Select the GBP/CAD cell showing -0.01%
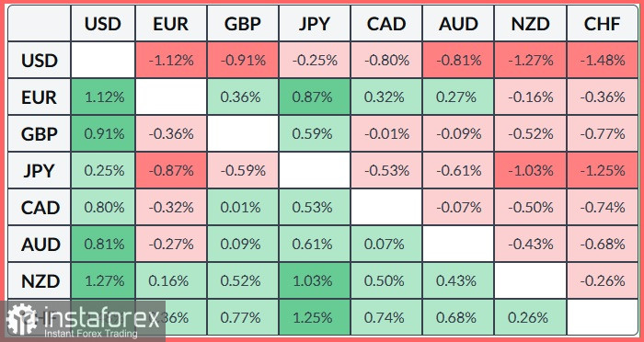Image resolution: width=644 pixels, height=342 pixels. click(x=386, y=134)
